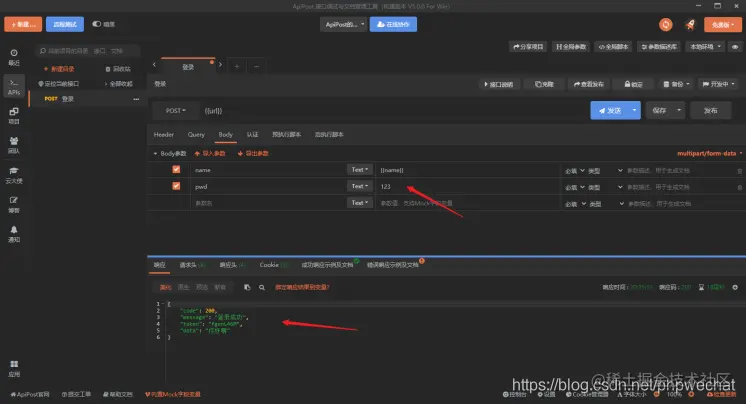Open the 通知 notifications bell
Screen dimensions: 746x404
pos(14,234)
